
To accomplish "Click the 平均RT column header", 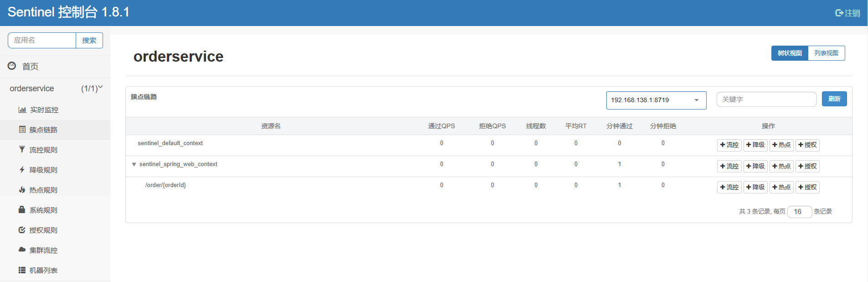I will coord(576,126).
